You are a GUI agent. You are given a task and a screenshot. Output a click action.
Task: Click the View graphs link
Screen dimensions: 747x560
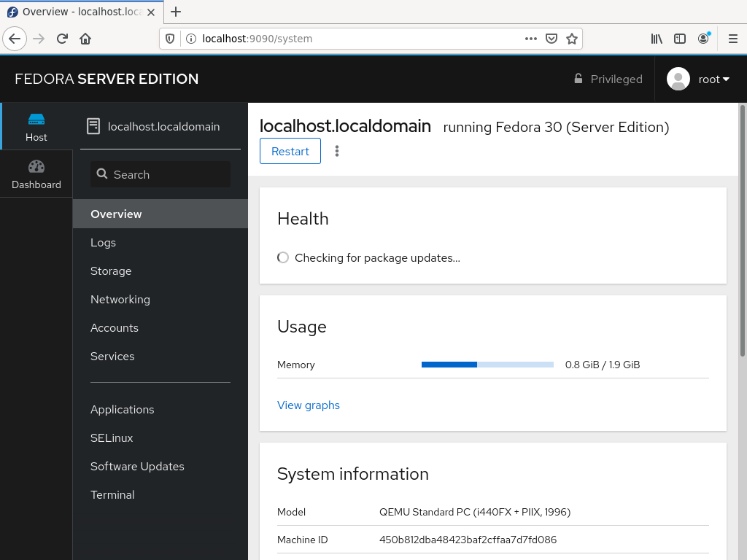(x=309, y=405)
